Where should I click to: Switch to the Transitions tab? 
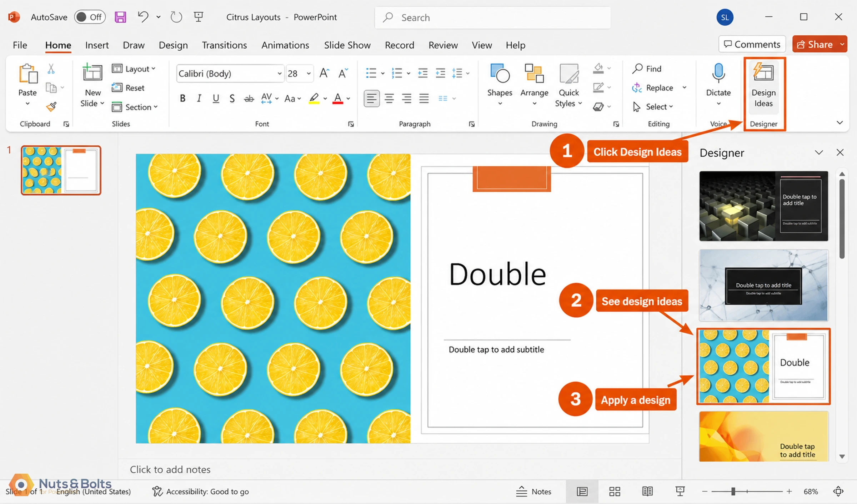[224, 45]
